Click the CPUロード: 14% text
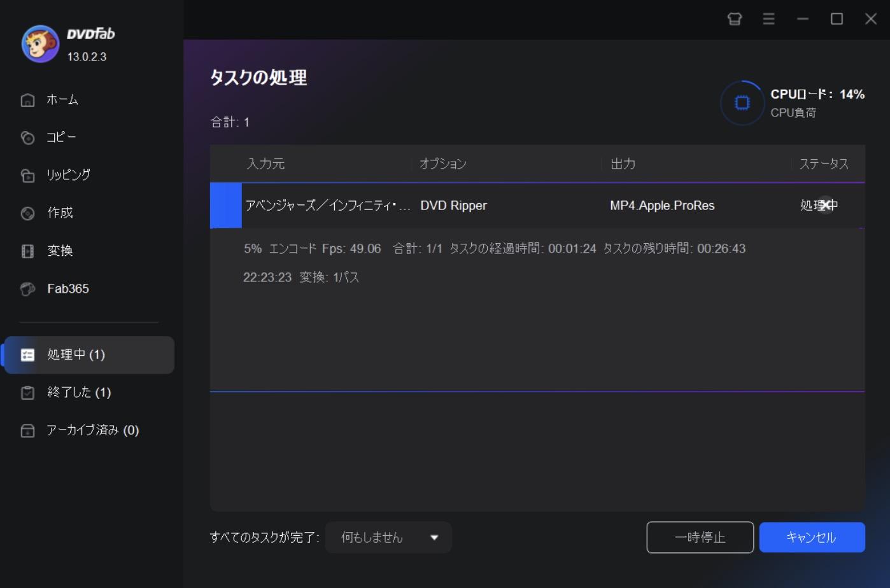The image size is (890, 588). [x=817, y=94]
